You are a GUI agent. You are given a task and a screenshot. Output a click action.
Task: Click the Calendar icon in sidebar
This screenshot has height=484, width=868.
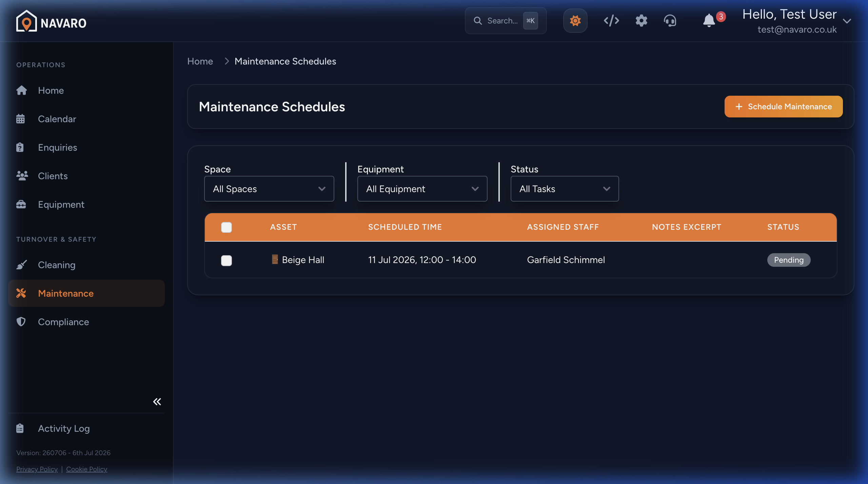click(20, 119)
